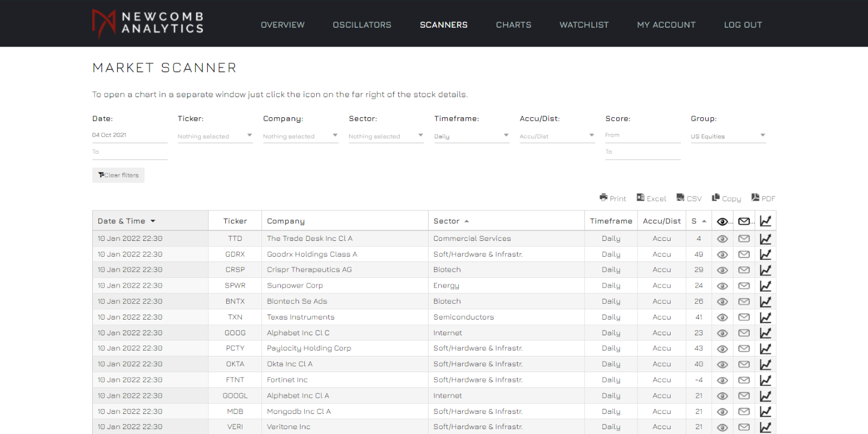The width and height of the screenshot is (868, 434).
Task: Open the Timeframe Daily dropdown
Action: (x=471, y=136)
